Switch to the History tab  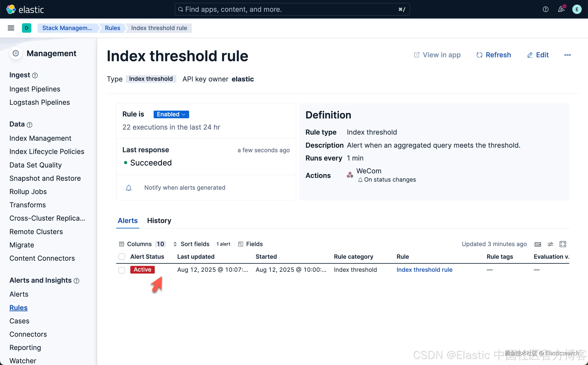159,221
